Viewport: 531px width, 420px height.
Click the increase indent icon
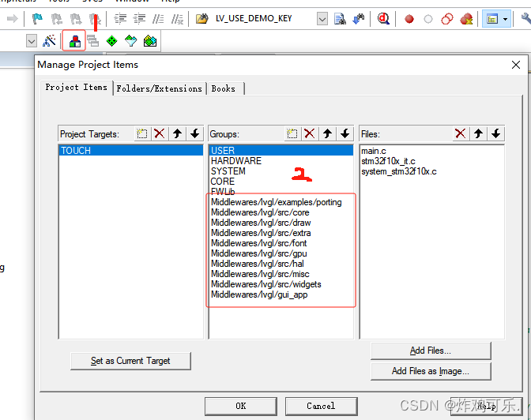120,19
